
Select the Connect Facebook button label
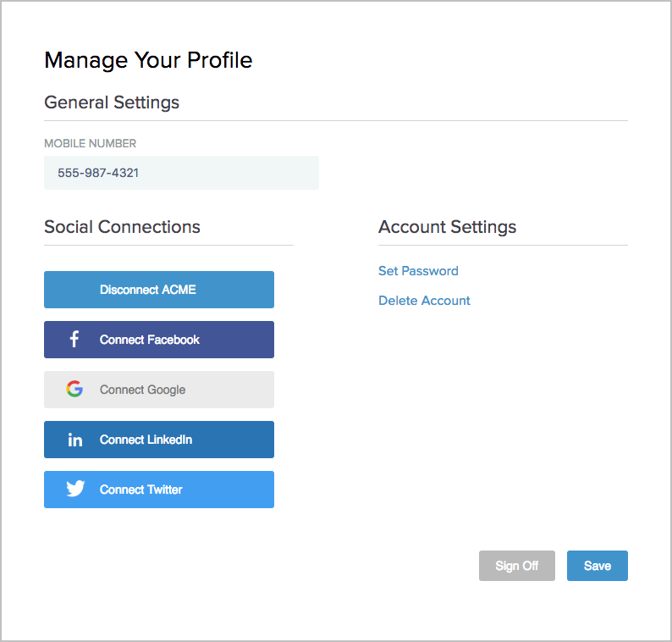tap(149, 340)
